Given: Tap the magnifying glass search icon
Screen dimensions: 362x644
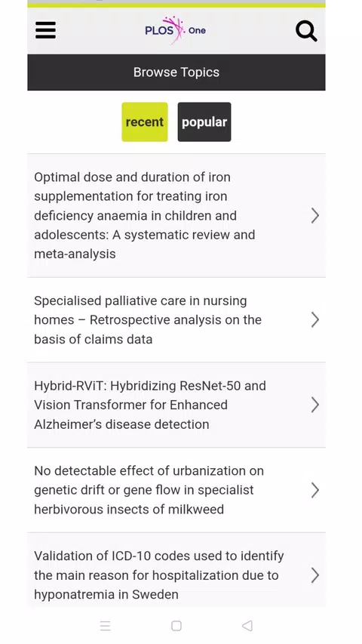Looking at the screenshot, I should (x=306, y=31).
